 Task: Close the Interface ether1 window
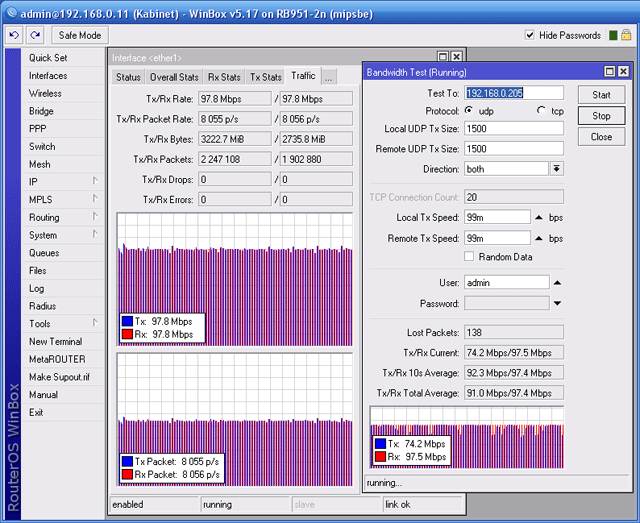pyautogui.click(x=457, y=56)
